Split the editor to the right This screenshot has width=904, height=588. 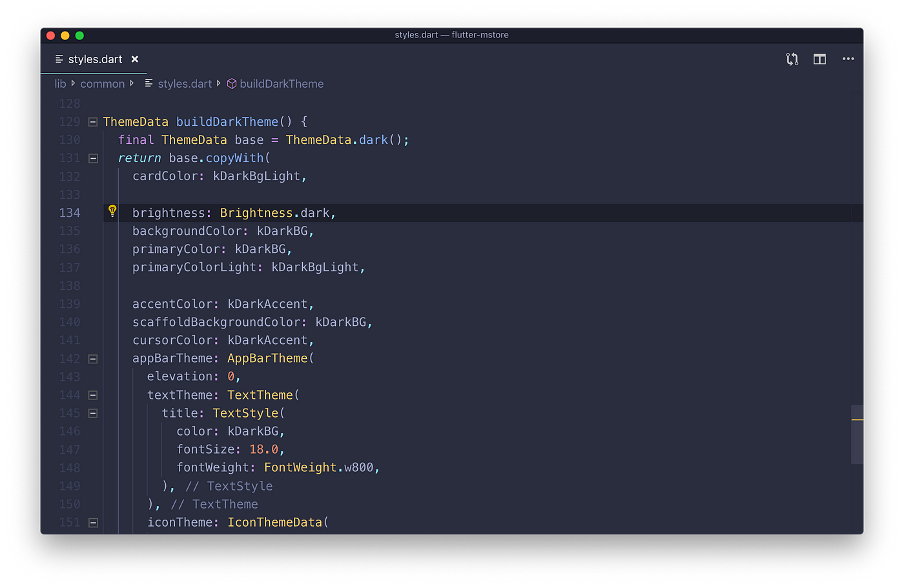(819, 59)
